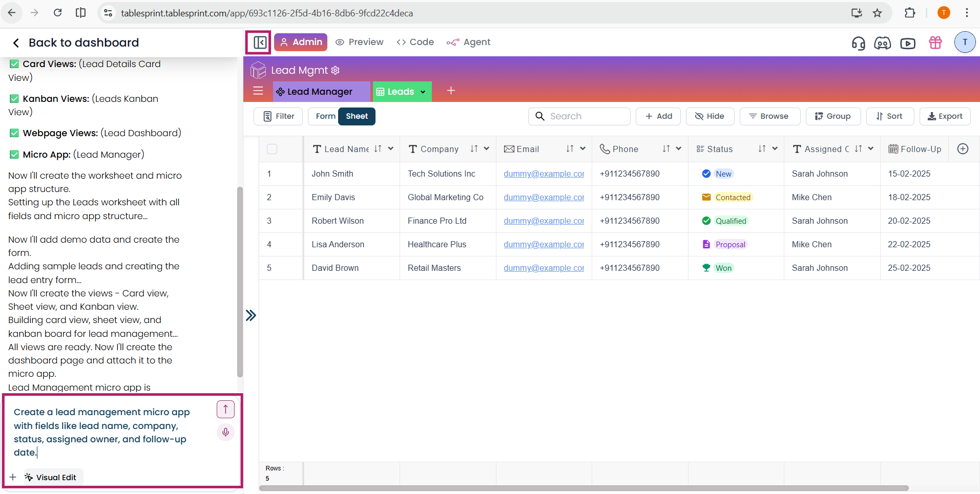Open Lead Name column dropdown arrow
This screenshot has height=494, width=980.
click(391, 149)
